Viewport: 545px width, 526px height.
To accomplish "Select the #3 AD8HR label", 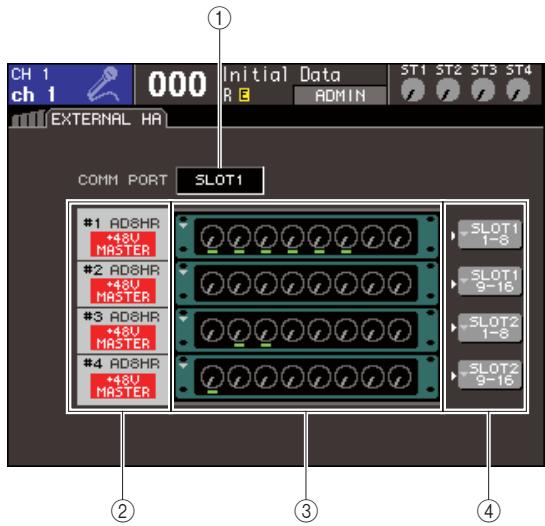I will coord(122,317).
